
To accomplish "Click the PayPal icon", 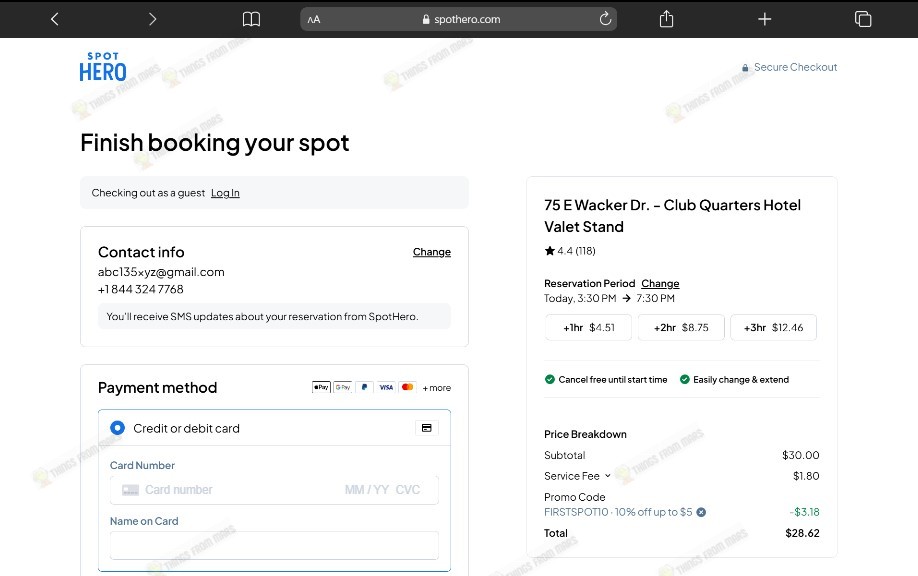I will tap(365, 387).
